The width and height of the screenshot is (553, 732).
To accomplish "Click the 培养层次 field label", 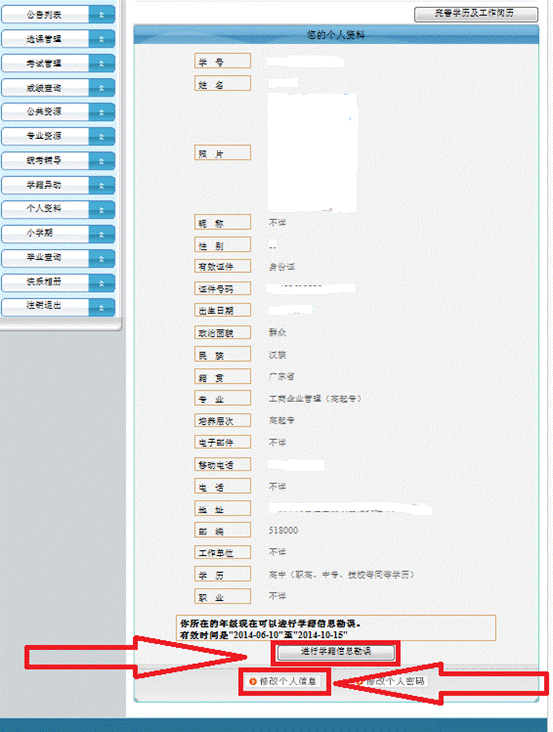I will [223, 420].
